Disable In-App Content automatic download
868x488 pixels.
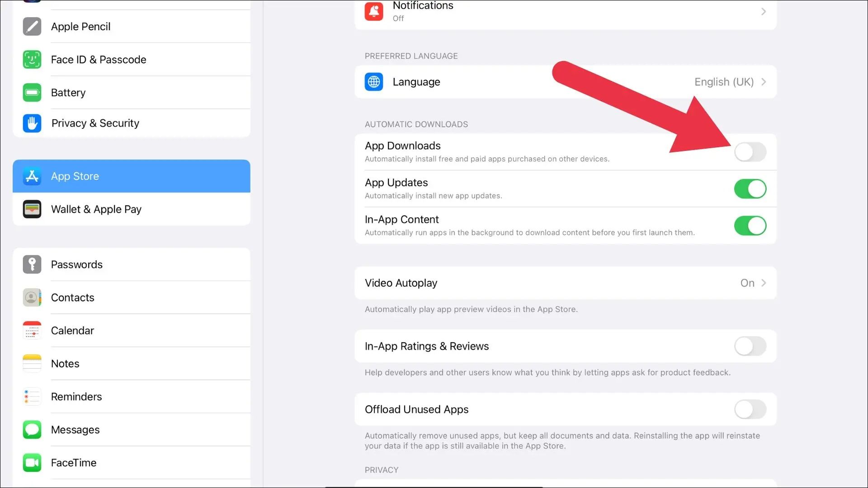750,225
